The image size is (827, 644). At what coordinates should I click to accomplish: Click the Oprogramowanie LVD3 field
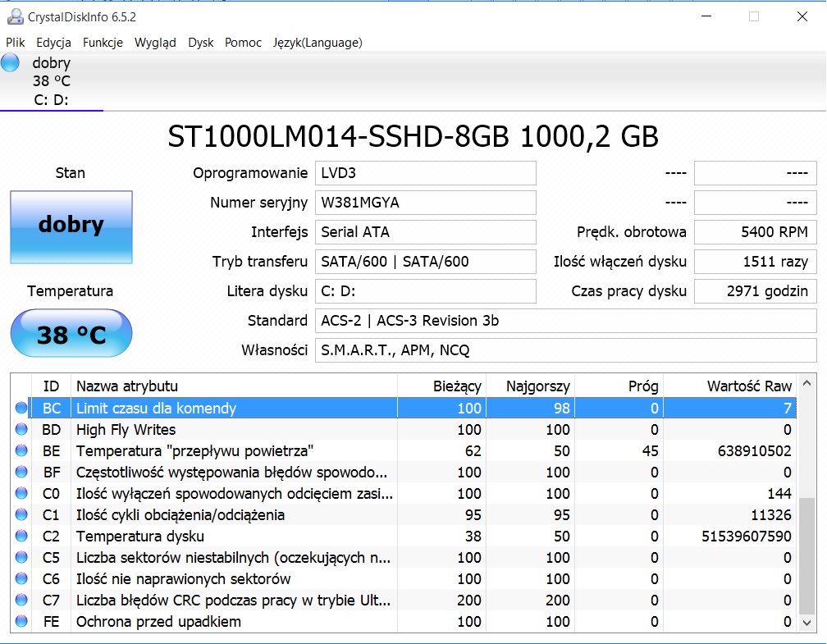coord(426,173)
